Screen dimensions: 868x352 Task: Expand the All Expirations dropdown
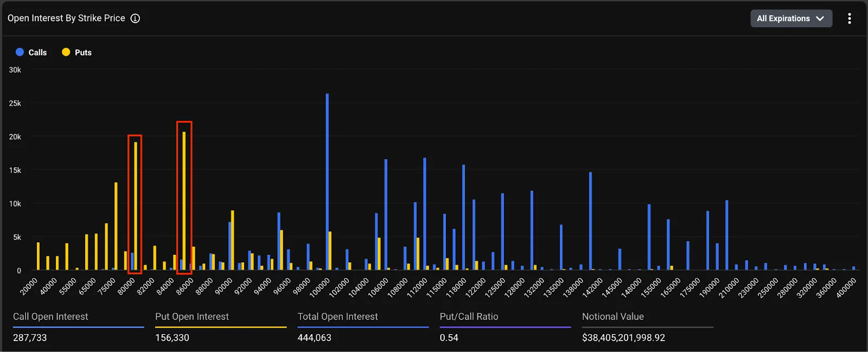point(791,18)
